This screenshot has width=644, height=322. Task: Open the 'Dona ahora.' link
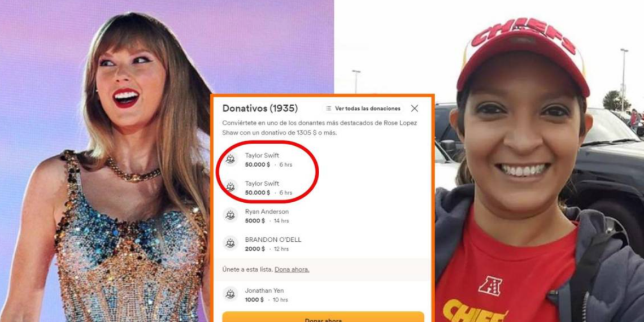292,269
